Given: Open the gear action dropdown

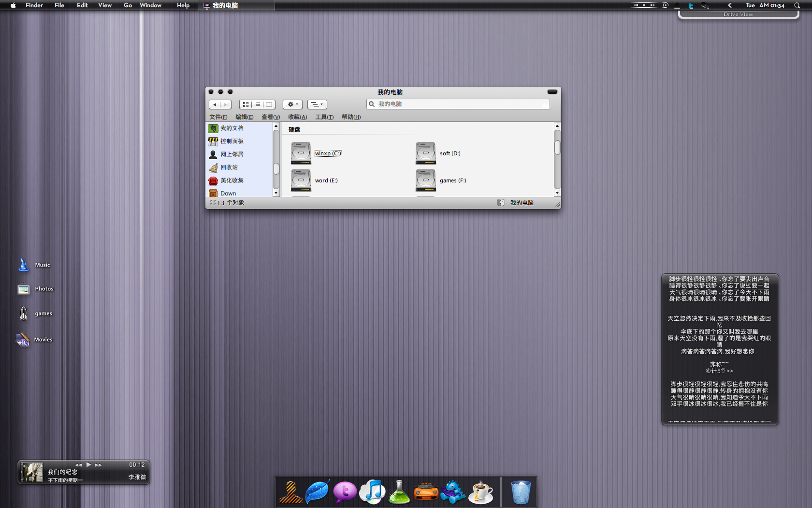Looking at the screenshot, I should coord(292,105).
